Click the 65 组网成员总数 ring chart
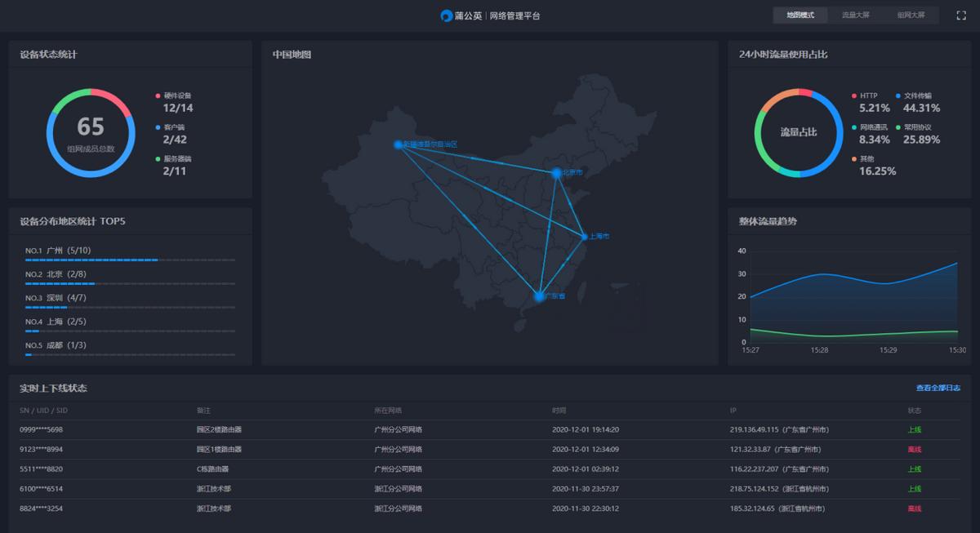The image size is (980, 533). tap(90, 128)
